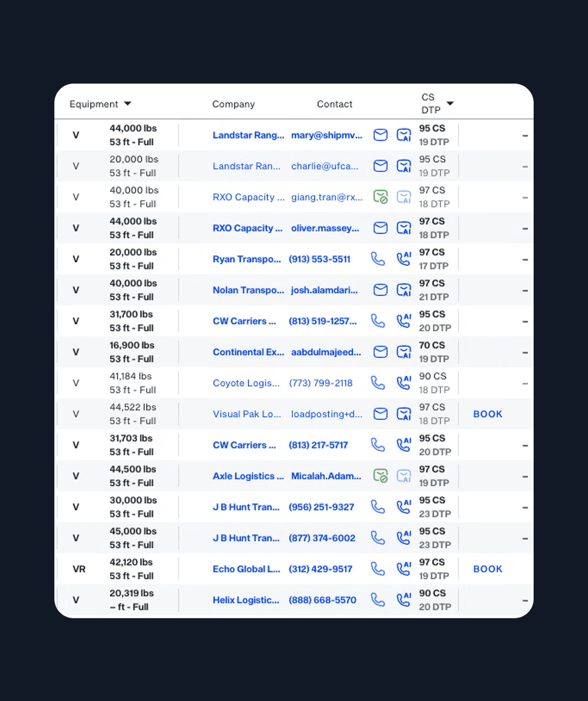Click the 17 DTP value
The height and width of the screenshot is (701, 588).
pos(433,266)
